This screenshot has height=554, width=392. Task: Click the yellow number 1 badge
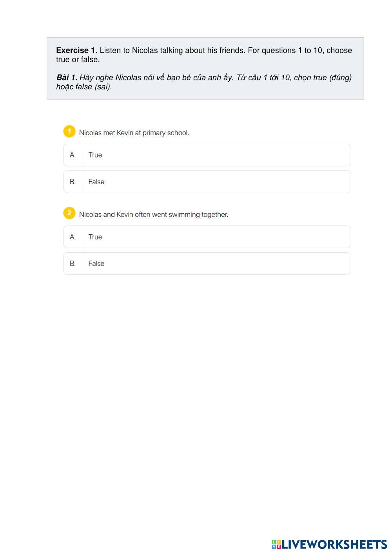[69, 131]
